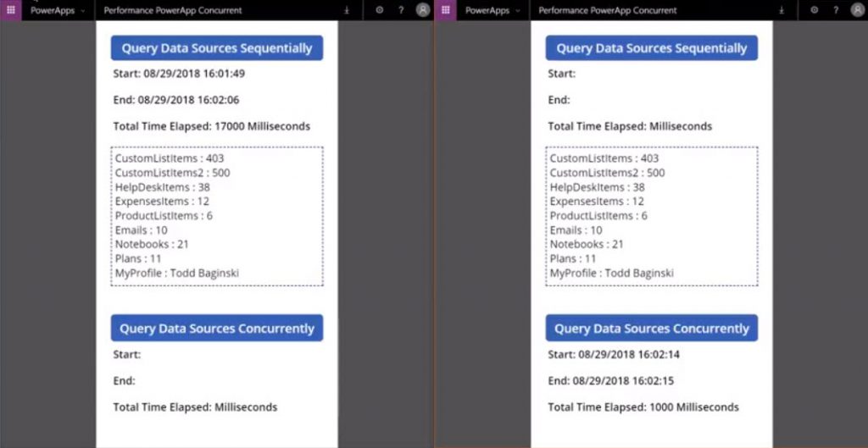Click 'End: 08/29/2018 16:02:06' text
The width and height of the screenshot is (868, 448).
pos(176,100)
